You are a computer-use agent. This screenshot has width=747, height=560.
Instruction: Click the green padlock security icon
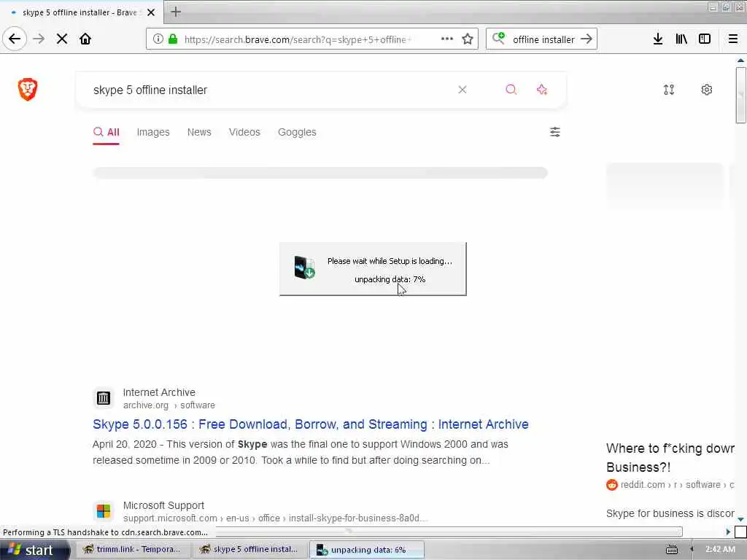coord(173,39)
